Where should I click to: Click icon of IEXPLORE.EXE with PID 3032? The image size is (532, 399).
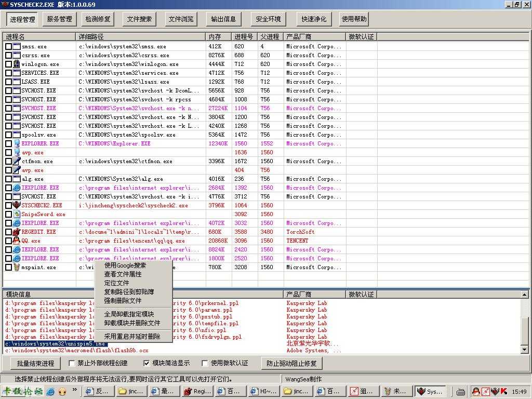(x=17, y=222)
